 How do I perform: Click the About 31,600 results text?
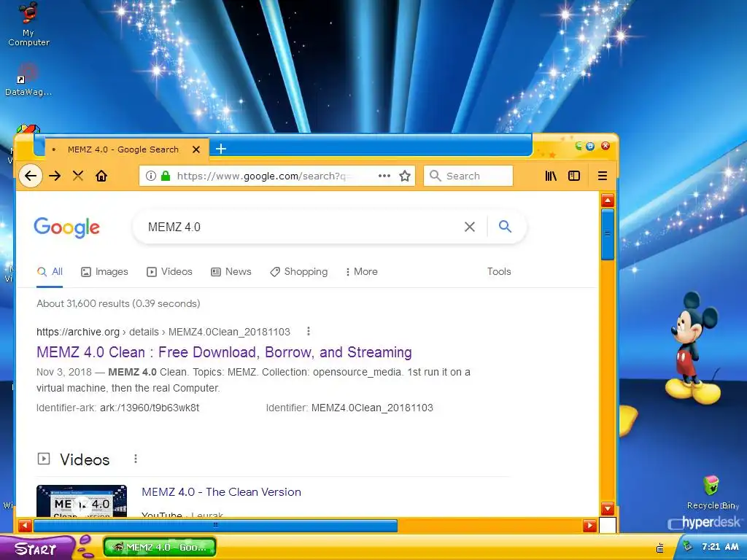click(118, 304)
